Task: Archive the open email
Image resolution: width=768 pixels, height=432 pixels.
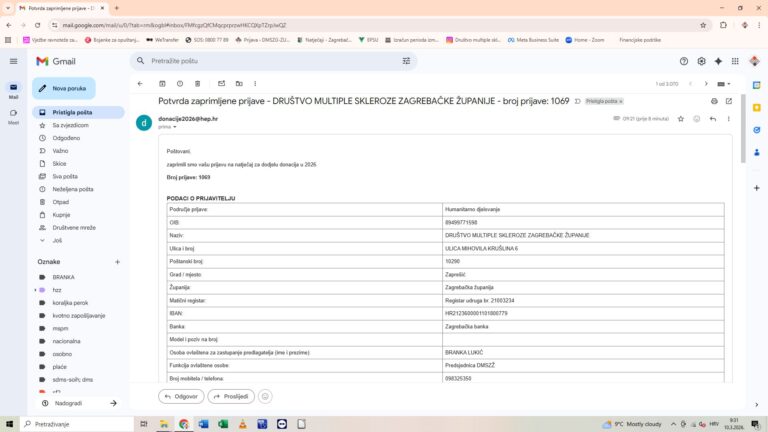Action: [x=161, y=84]
